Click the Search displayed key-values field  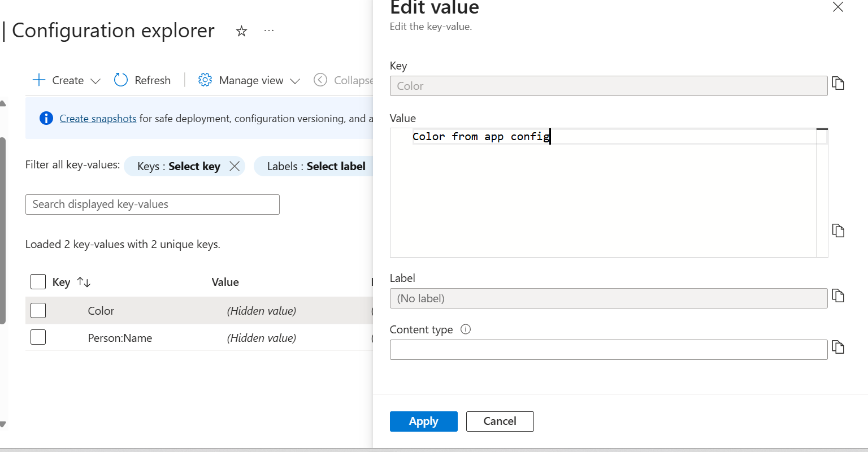153,205
